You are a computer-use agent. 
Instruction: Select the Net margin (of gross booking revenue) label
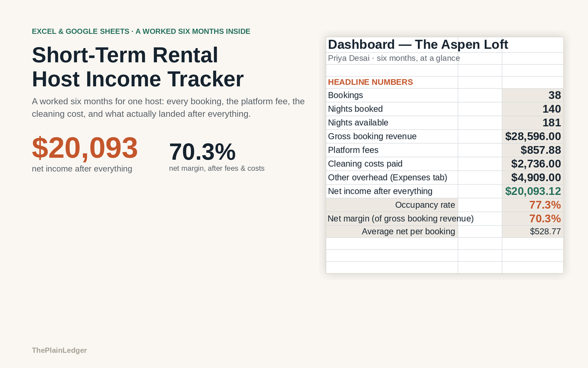(x=401, y=219)
